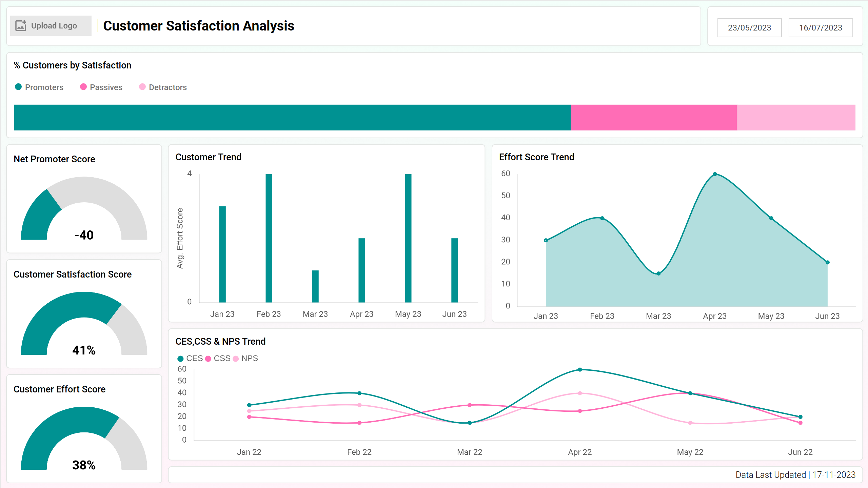Viewport: 868px width, 488px height.
Task: Click the Jan 23 point in Effort Score Trend
Action: [x=546, y=240]
